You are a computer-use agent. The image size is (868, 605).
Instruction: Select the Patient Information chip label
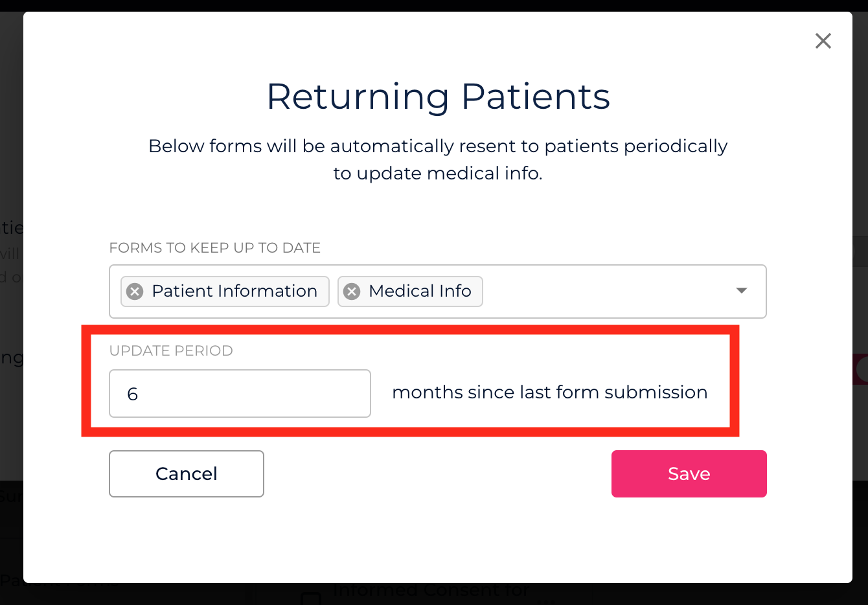point(234,291)
